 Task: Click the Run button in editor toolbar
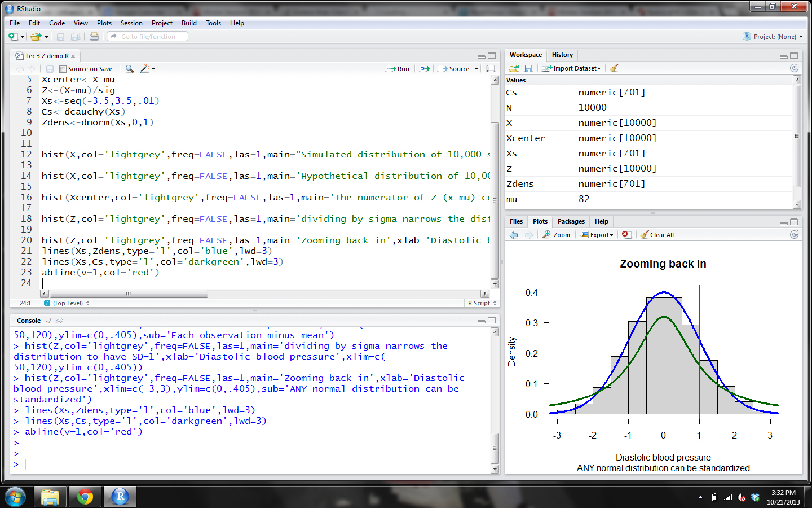tap(398, 69)
